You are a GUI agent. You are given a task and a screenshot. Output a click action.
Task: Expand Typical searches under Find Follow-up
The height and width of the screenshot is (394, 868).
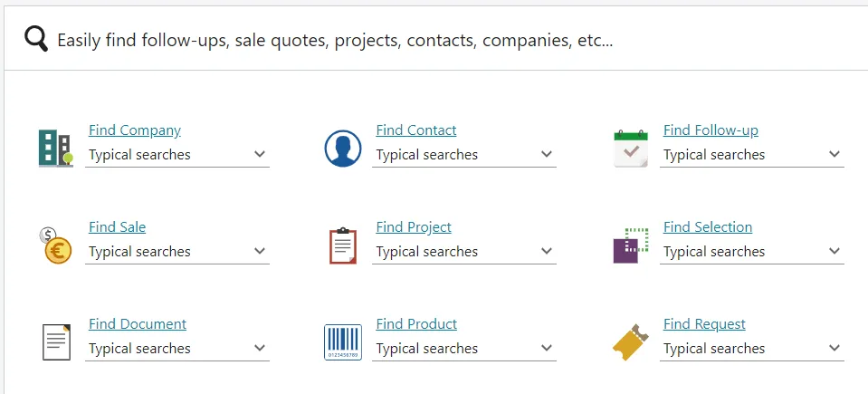tap(752, 155)
